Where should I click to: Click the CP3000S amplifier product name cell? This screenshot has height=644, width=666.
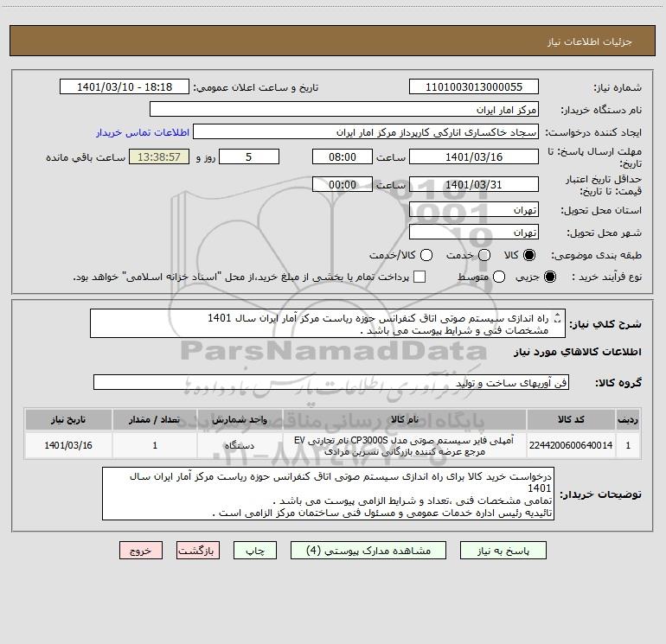(405, 445)
